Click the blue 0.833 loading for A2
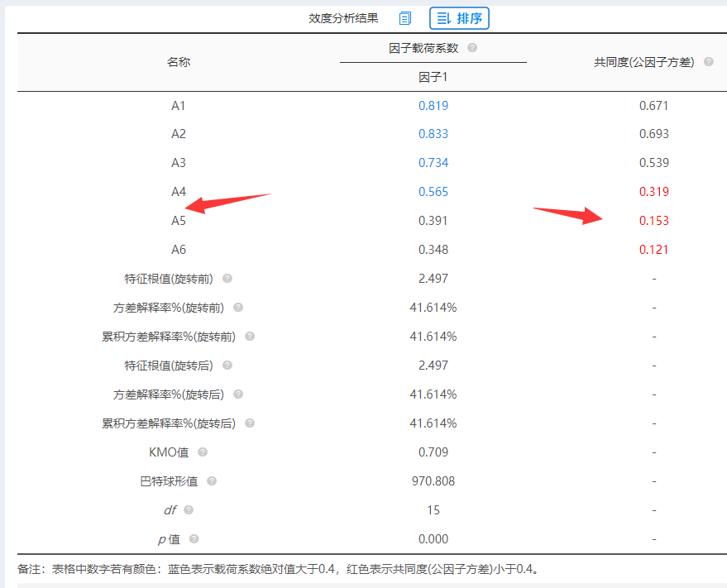 click(x=433, y=134)
